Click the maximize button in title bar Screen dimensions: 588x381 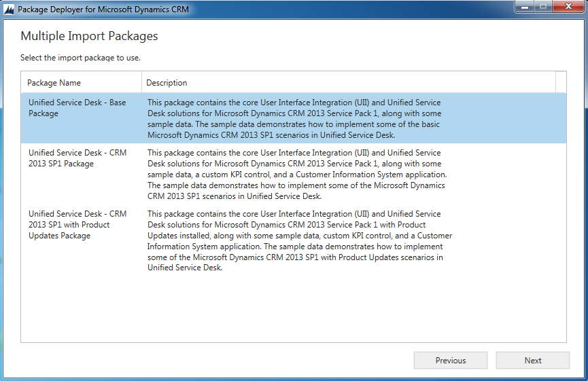543,7
